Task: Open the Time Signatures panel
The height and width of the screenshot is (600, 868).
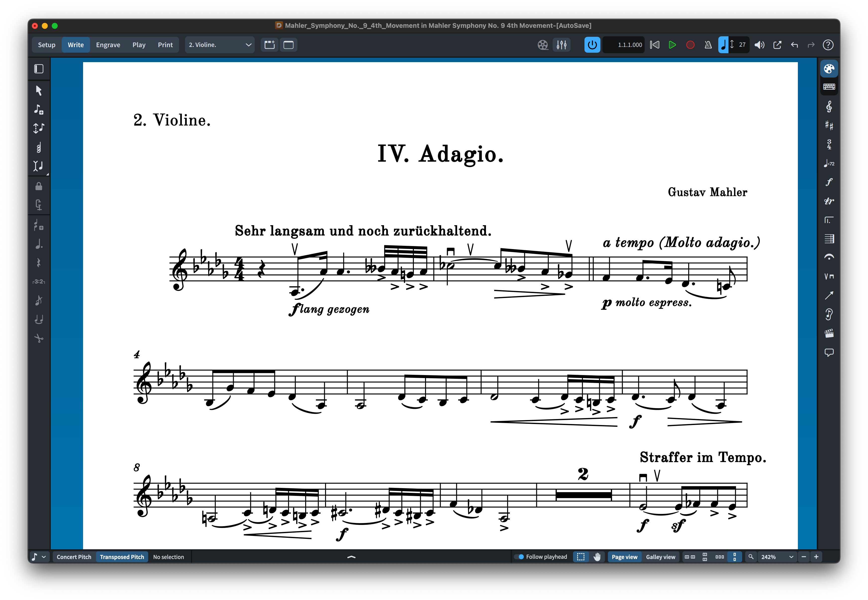Action: pyautogui.click(x=828, y=144)
